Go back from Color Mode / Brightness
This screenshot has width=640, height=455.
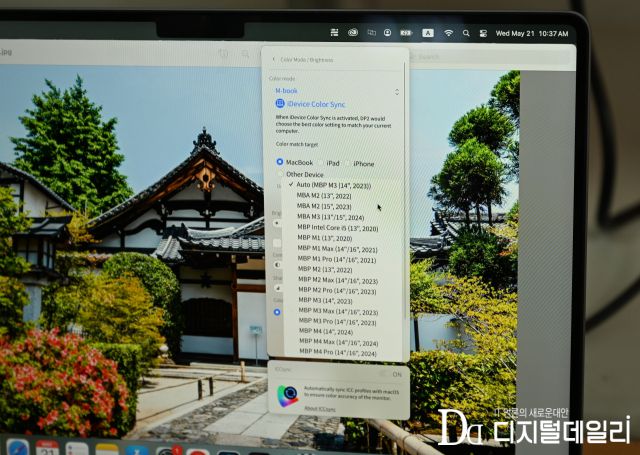click(x=273, y=59)
